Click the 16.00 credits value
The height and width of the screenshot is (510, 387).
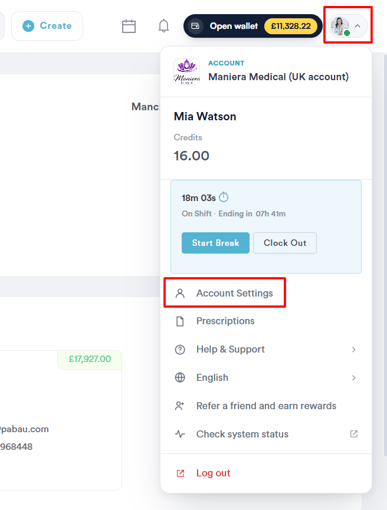[x=191, y=156]
